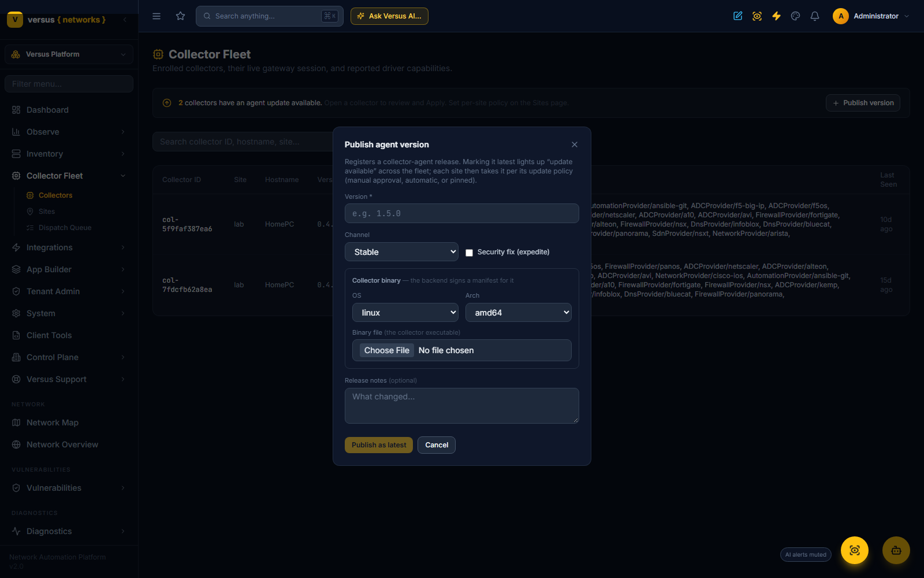Collapse sidebar with the chevron by logo
Viewport: 924px width, 578px height.
[x=125, y=20]
